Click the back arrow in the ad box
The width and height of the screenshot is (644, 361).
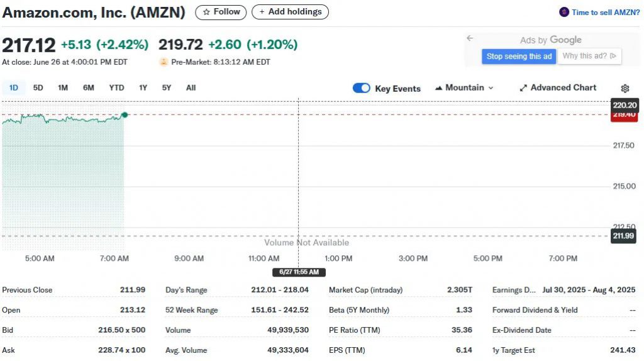[470, 38]
